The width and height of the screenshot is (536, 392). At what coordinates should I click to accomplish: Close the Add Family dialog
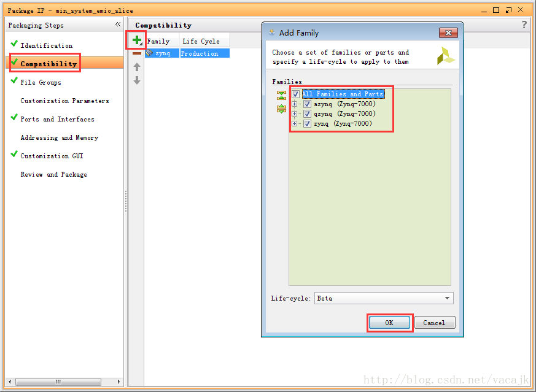(448, 33)
